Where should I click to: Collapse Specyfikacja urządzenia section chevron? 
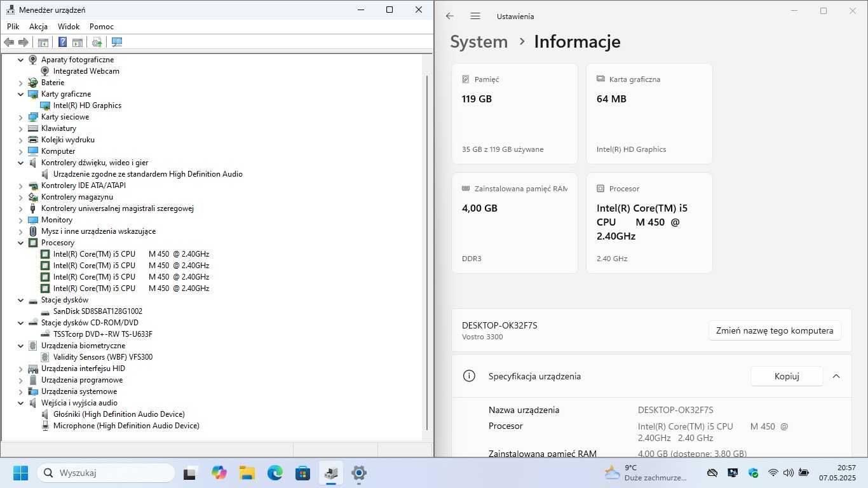836,376
